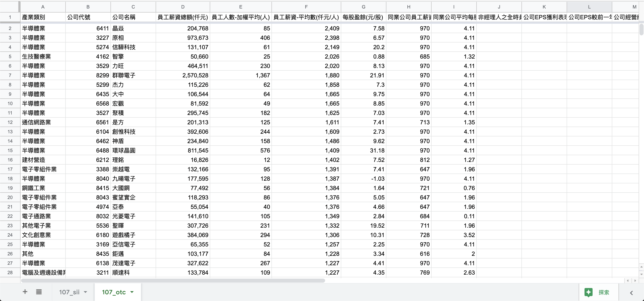Click EPS cell -1.03
Image resolution: width=644 pixels, height=301 pixels.
pos(364,179)
